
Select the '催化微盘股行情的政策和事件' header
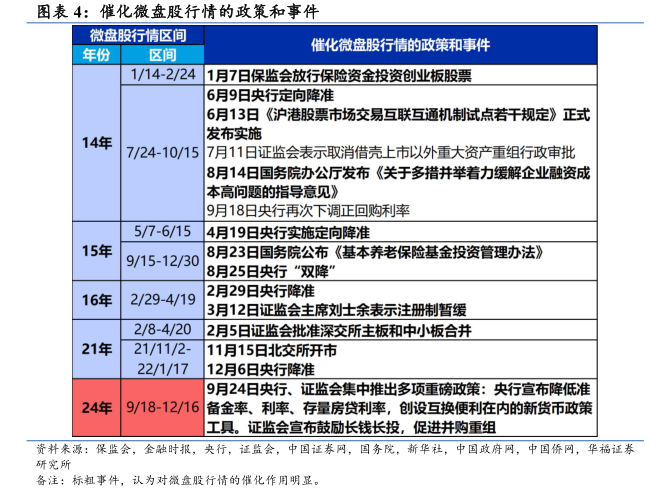(400, 45)
